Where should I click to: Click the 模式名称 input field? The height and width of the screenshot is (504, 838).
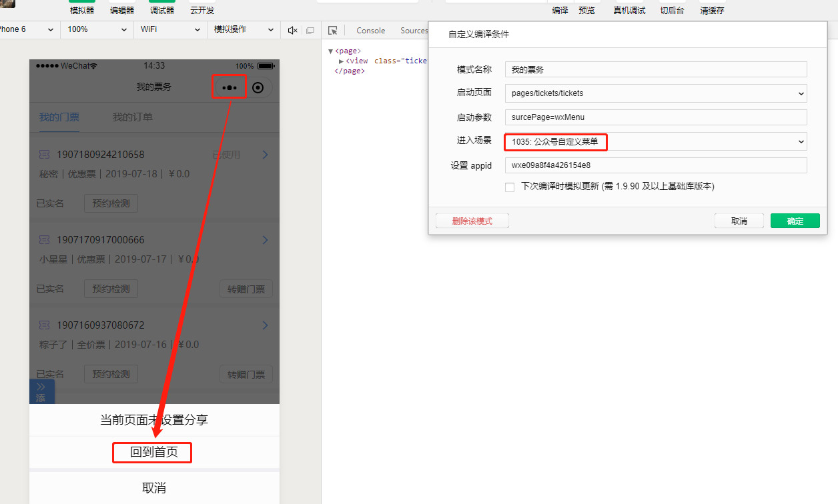click(x=656, y=69)
